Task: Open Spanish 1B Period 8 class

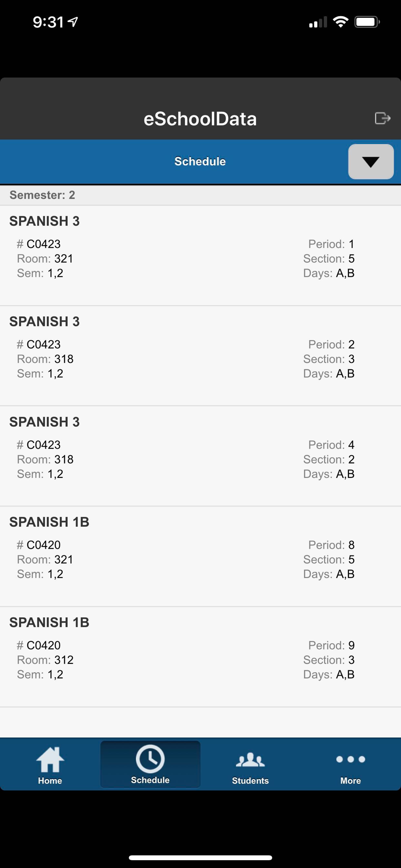Action: (200, 556)
